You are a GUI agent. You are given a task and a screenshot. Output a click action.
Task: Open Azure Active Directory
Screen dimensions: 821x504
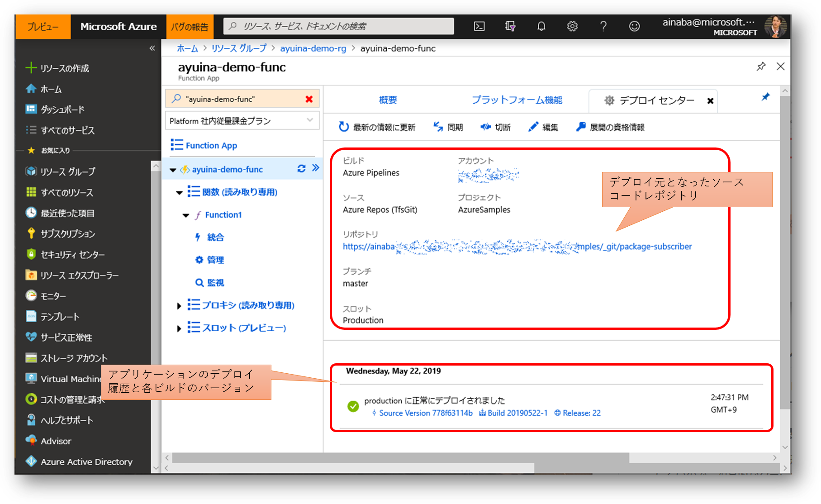click(x=79, y=462)
